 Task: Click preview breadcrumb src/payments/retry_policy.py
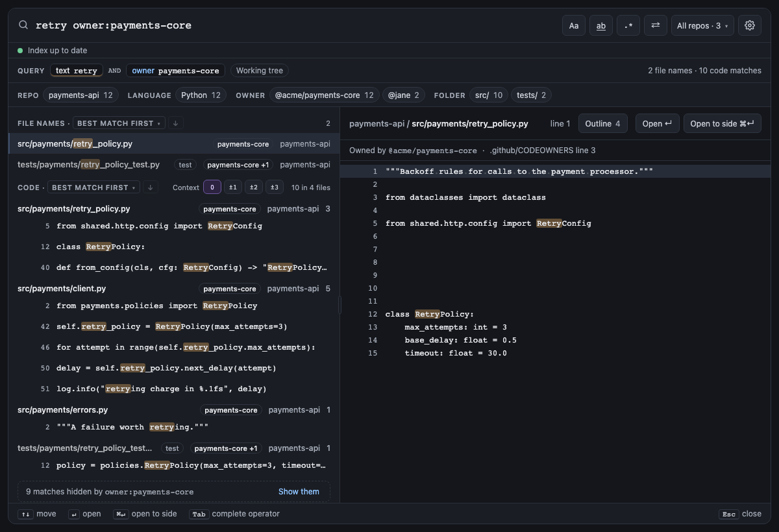(x=470, y=124)
